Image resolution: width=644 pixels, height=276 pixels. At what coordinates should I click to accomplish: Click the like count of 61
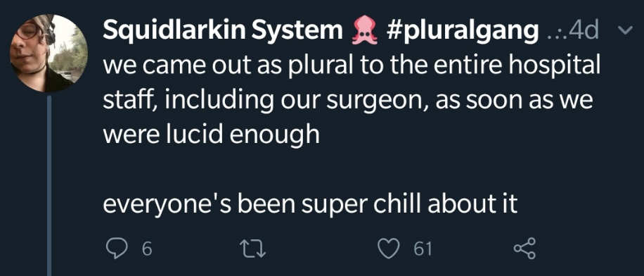click(x=423, y=249)
